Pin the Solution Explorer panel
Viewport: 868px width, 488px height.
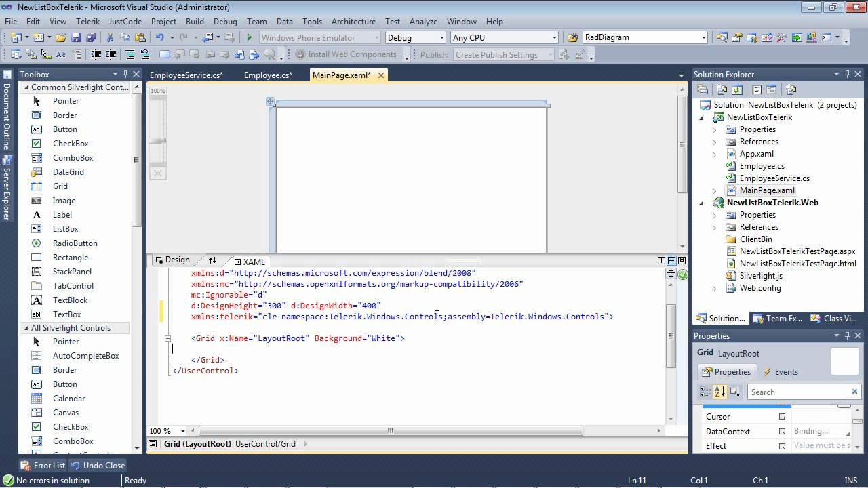click(x=848, y=74)
